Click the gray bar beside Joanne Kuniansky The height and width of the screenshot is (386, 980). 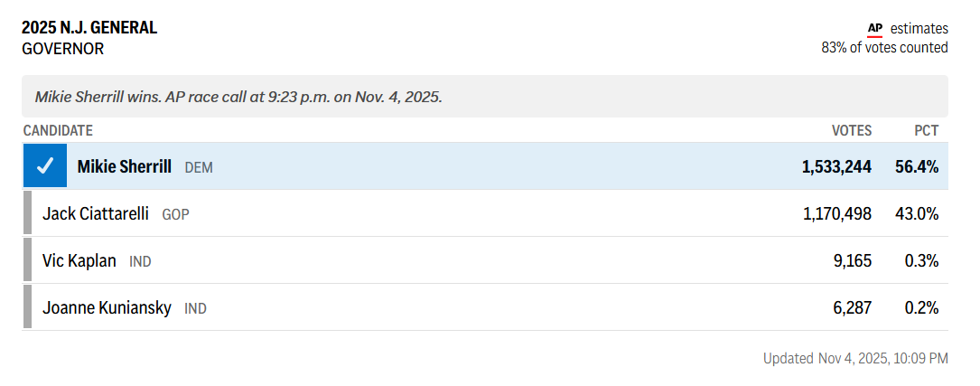pyautogui.click(x=27, y=308)
